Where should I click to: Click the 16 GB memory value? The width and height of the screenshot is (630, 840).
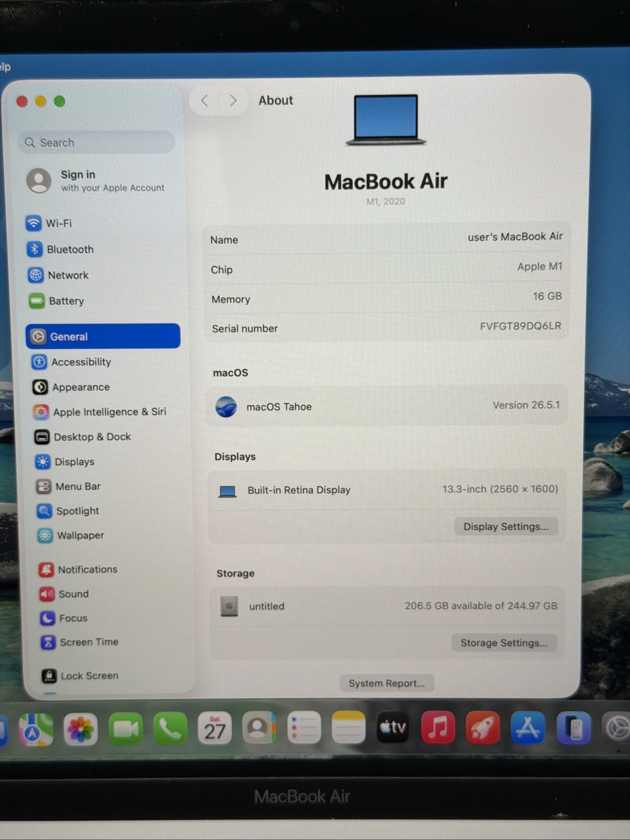[x=547, y=296]
